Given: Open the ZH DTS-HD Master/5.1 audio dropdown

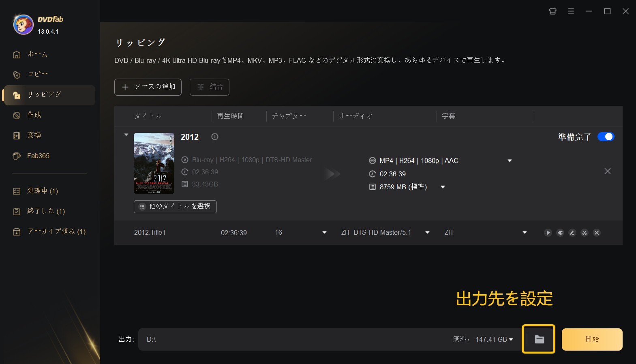Looking at the screenshot, I should click(427, 232).
